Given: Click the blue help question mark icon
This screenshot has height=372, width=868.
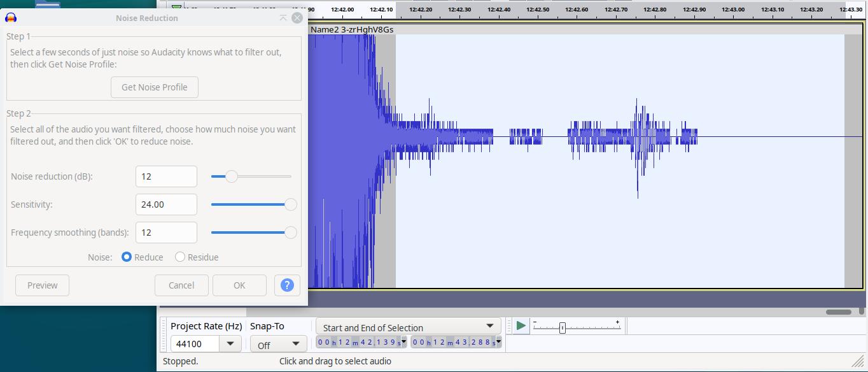Looking at the screenshot, I should (x=287, y=285).
